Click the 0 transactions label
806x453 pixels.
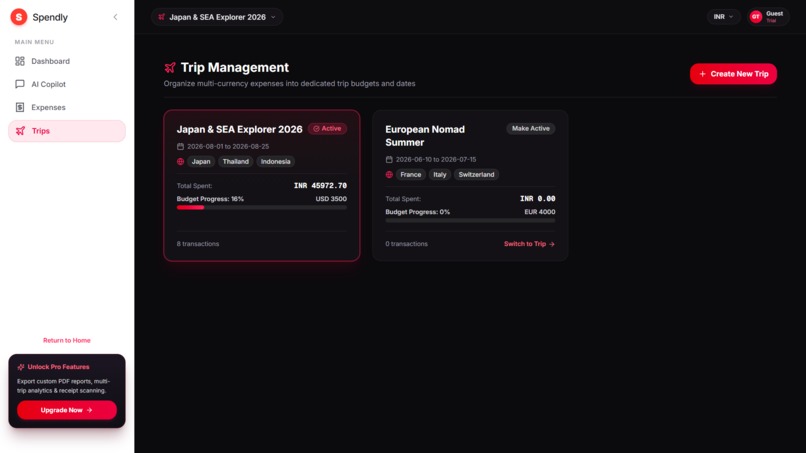[407, 244]
